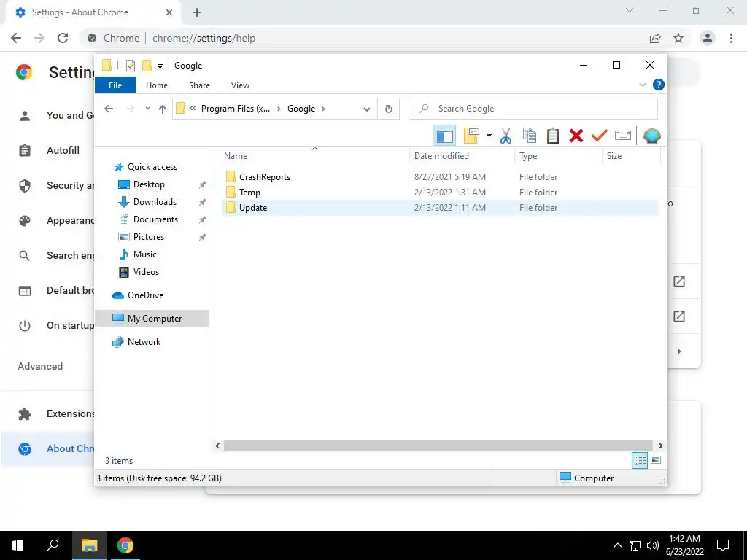
Task: Open the Chrome three-dot menu
Action: (x=731, y=38)
